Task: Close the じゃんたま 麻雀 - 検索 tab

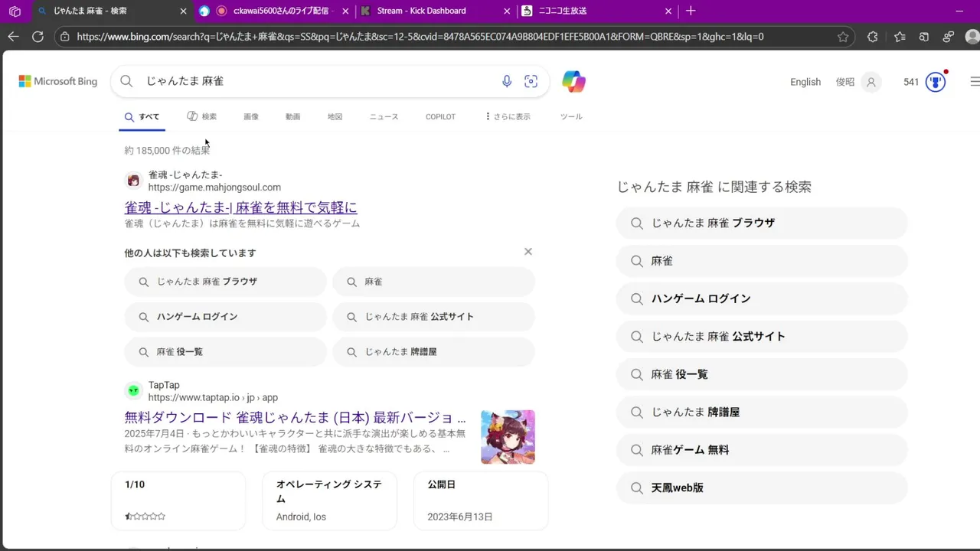Action: pos(183,11)
